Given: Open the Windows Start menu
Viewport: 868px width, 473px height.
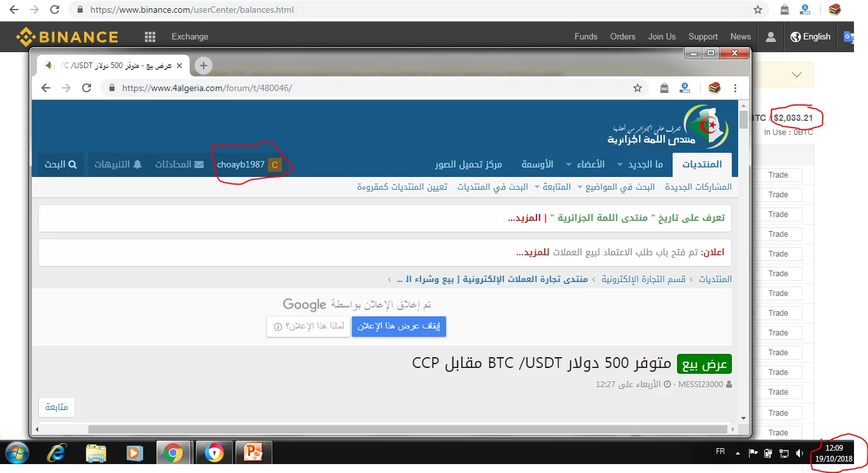Looking at the screenshot, I should click(17, 453).
